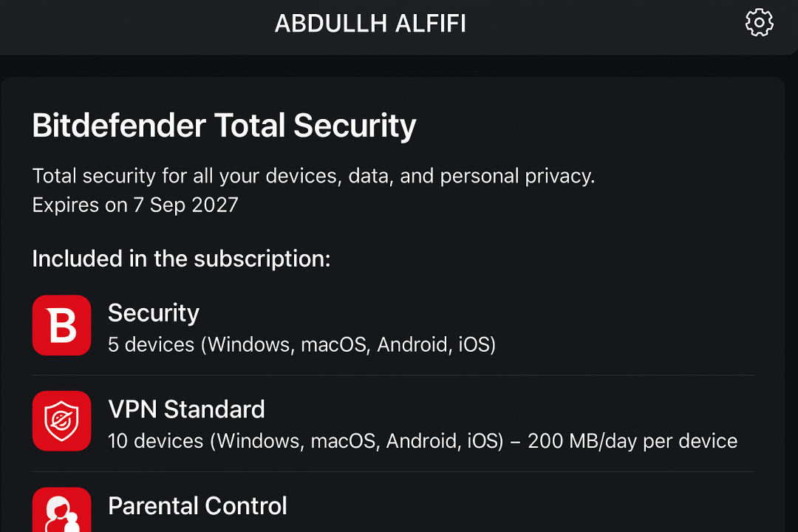The height and width of the screenshot is (532, 798).
Task: Click the VPN 10 devices 200 MB/day description
Action: (x=423, y=441)
